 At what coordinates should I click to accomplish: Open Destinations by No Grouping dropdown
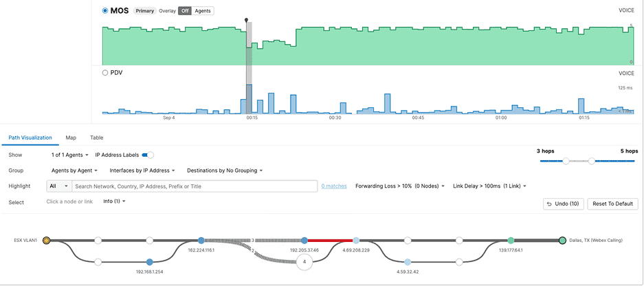coord(225,170)
